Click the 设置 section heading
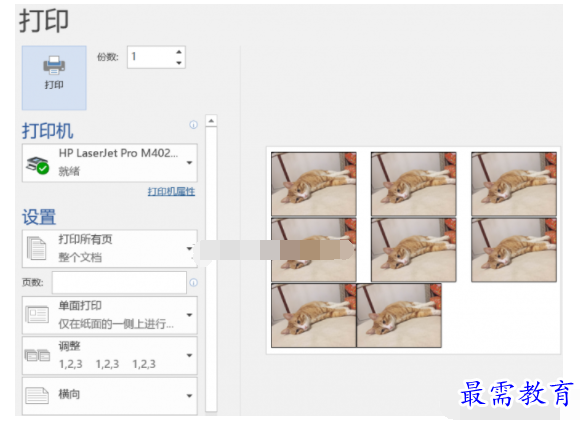Image resolution: width=582 pixels, height=425 pixels. coord(39,217)
